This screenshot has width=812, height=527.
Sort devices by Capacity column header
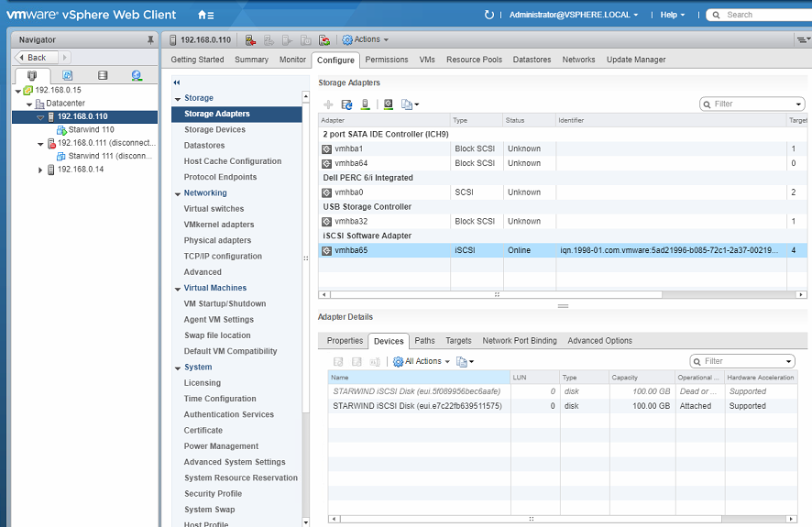(x=642, y=378)
